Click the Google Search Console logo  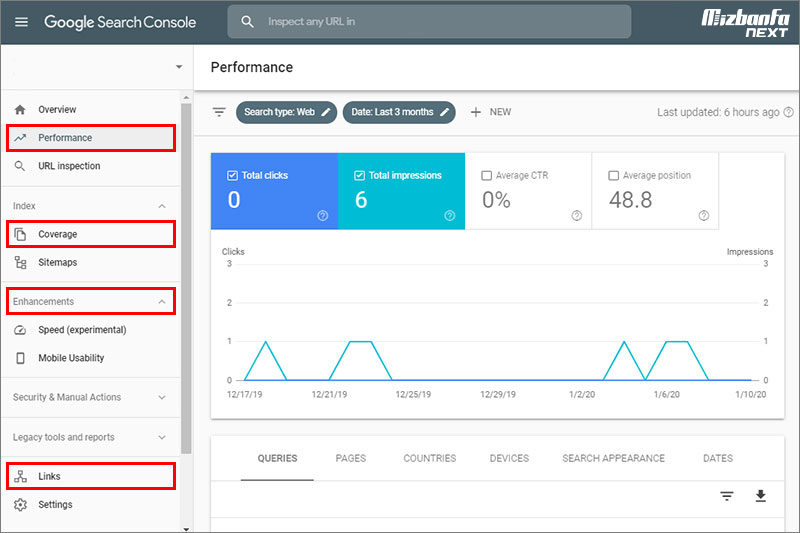[x=120, y=22]
